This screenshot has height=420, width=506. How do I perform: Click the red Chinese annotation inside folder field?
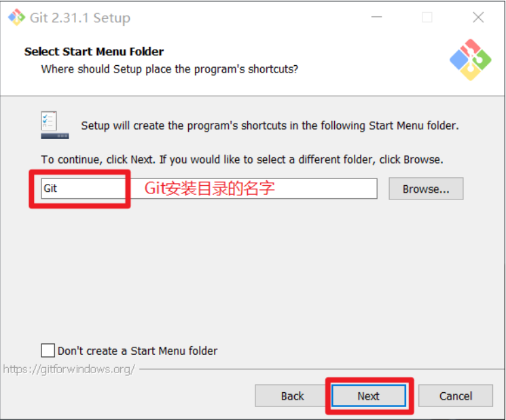tap(209, 188)
